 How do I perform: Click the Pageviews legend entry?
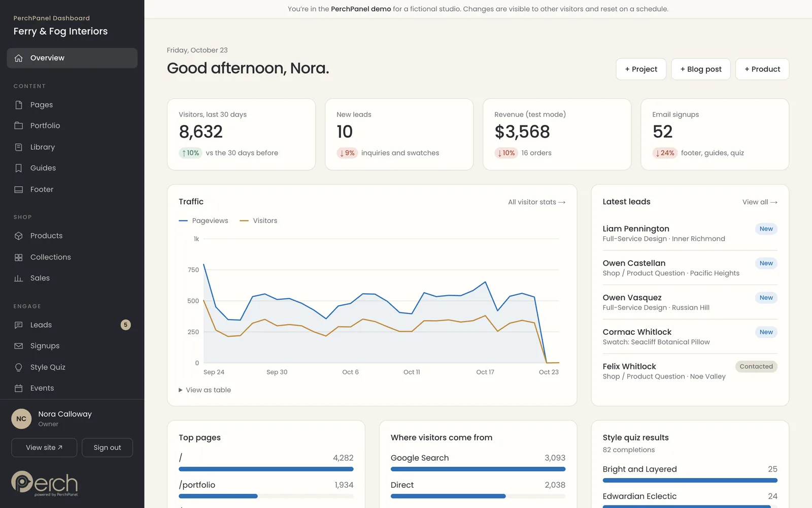pos(204,220)
